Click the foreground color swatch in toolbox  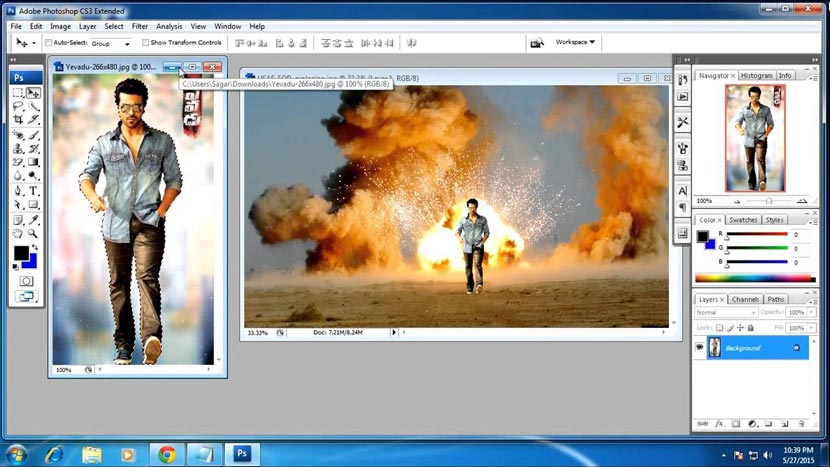(21, 253)
